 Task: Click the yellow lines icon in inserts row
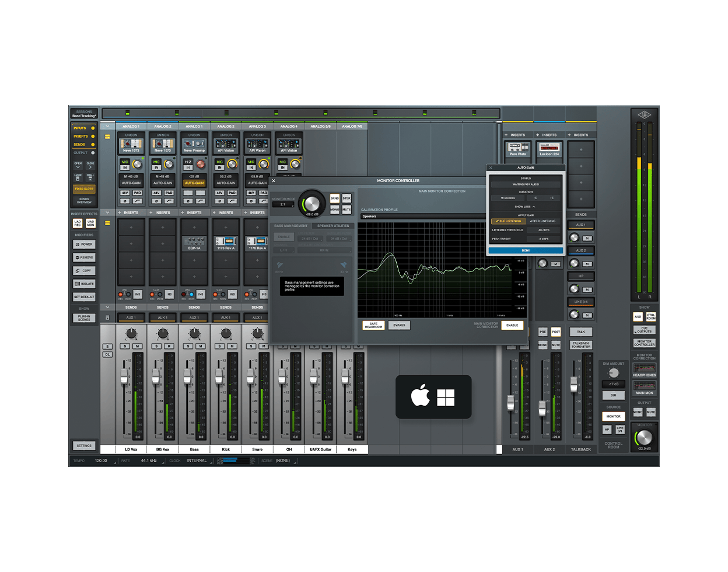pyautogui.click(x=107, y=222)
